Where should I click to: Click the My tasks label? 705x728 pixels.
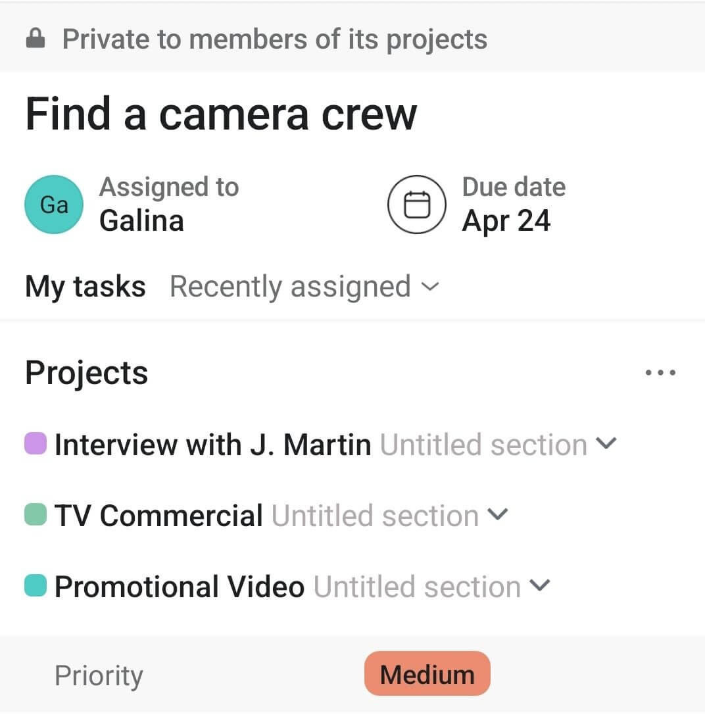click(x=85, y=287)
